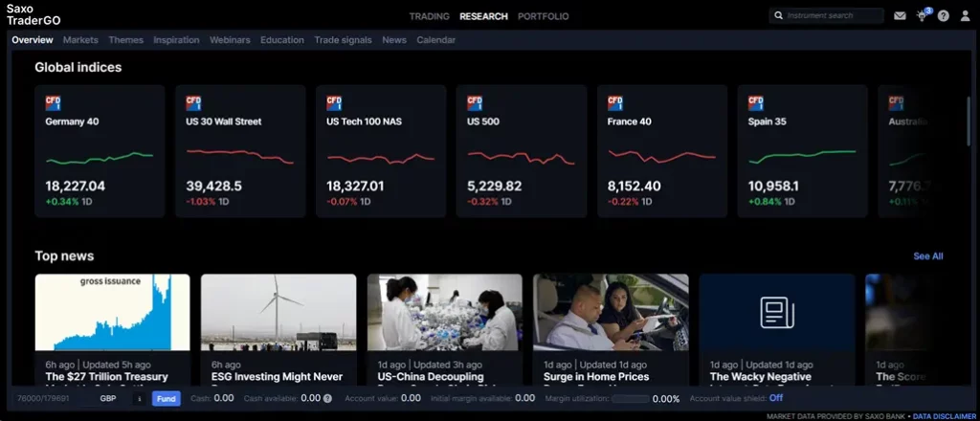Open the user profile icon
980x421 pixels.
965,16
